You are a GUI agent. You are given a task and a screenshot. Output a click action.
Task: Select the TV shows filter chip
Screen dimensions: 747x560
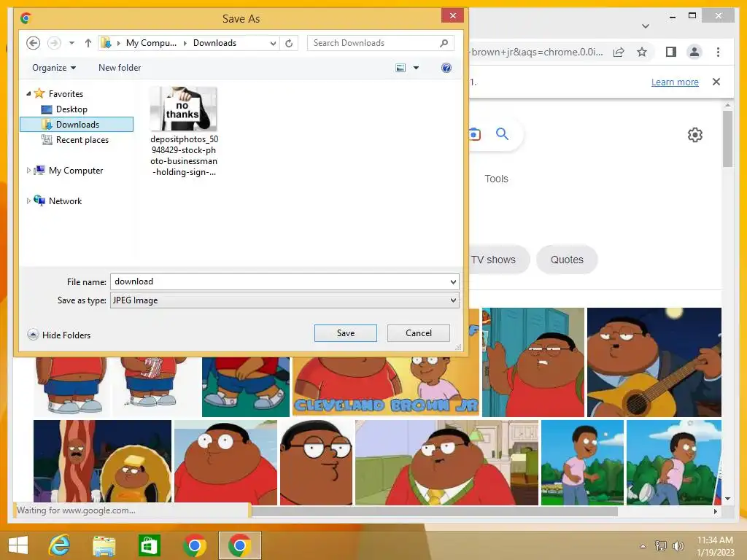click(x=499, y=260)
